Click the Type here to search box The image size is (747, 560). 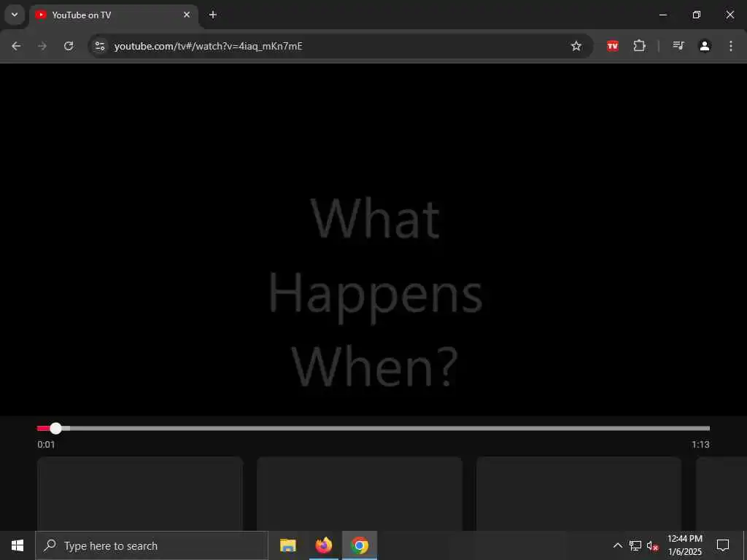click(x=152, y=545)
